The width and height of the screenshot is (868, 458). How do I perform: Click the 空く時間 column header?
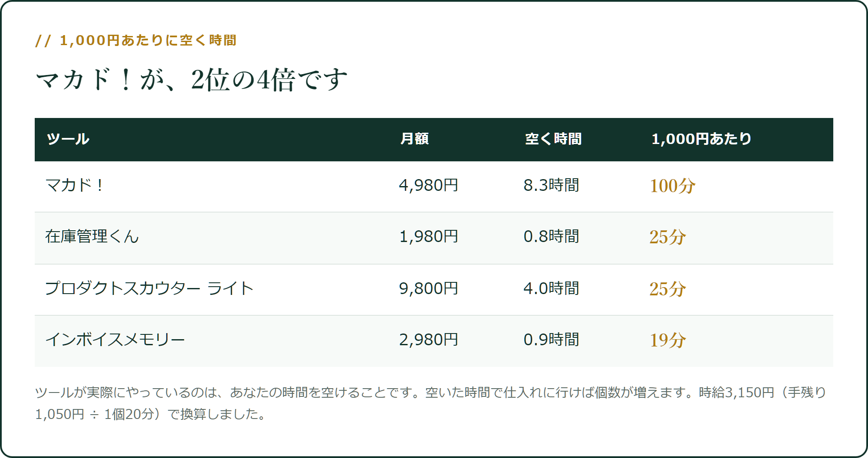click(x=553, y=139)
